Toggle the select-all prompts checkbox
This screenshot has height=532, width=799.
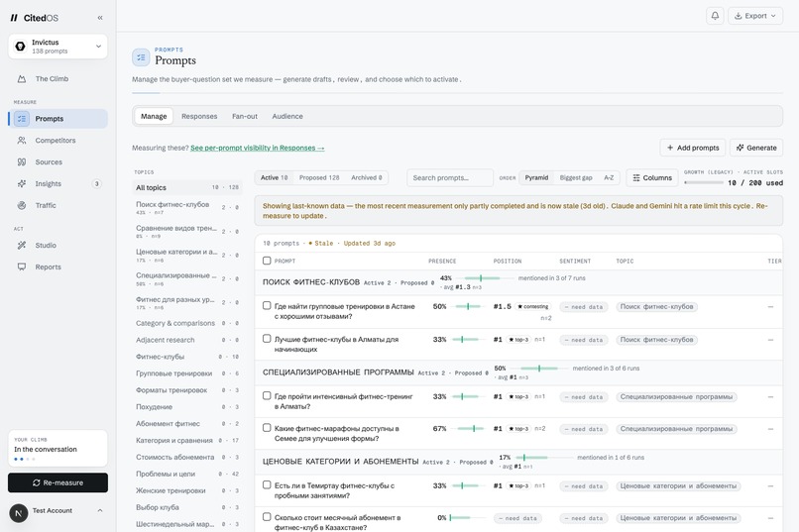point(267,261)
